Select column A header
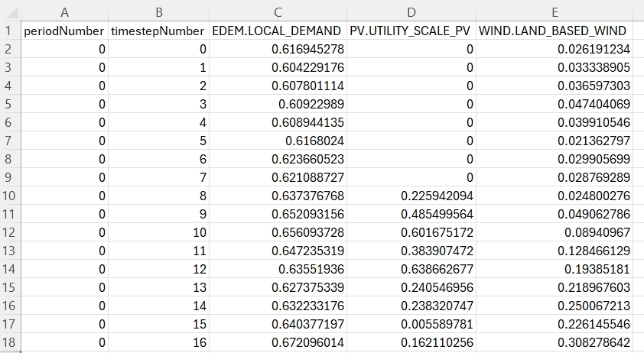Screen dimensions: 644x353 point(64,11)
